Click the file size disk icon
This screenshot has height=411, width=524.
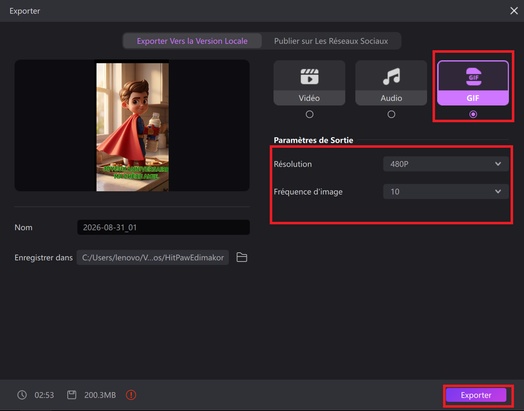72,395
